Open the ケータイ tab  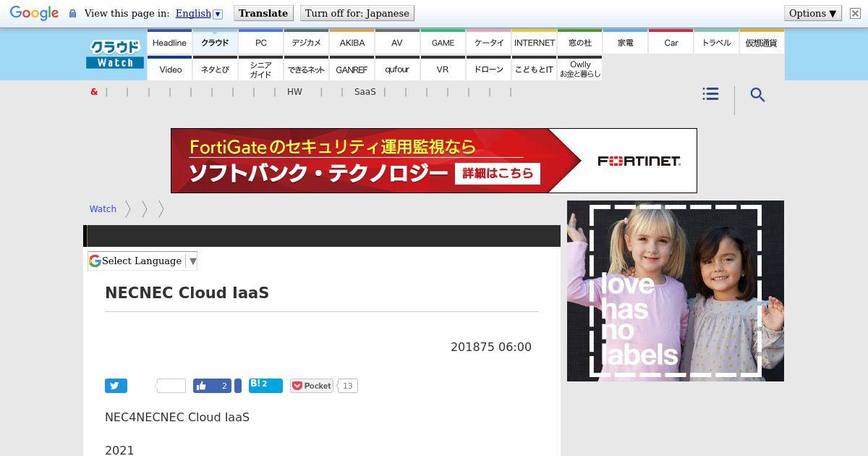tap(488, 43)
